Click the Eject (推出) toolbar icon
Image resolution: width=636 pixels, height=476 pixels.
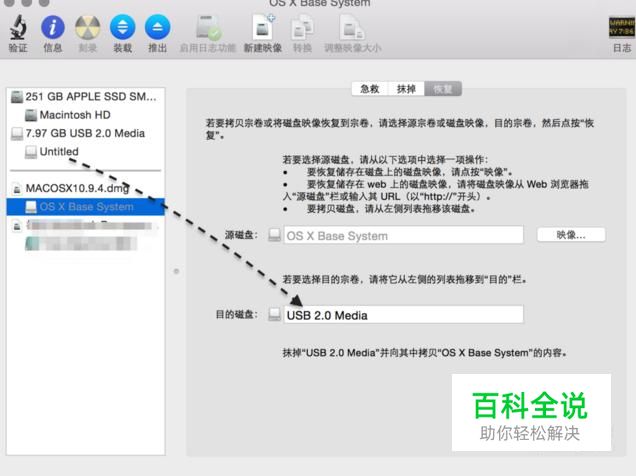tap(157, 28)
